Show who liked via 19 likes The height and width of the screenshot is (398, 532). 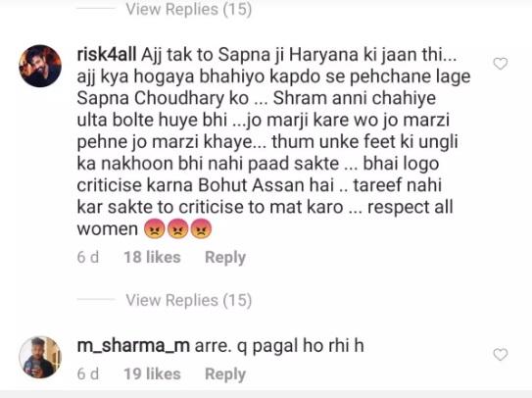pyautogui.click(x=152, y=373)
